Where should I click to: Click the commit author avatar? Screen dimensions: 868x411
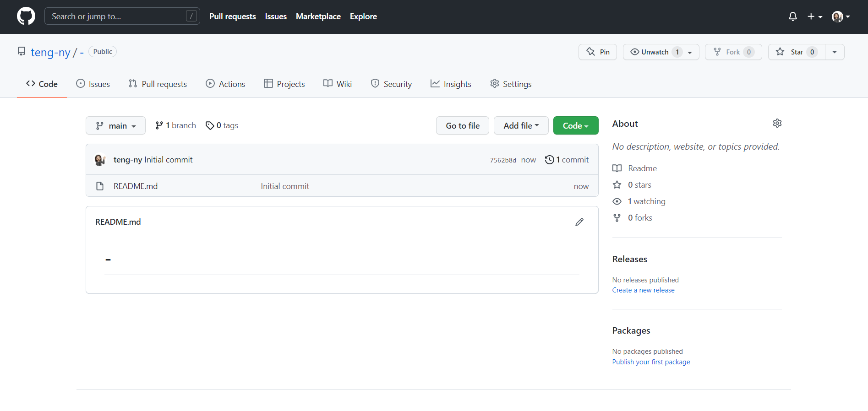coord(100,160)
